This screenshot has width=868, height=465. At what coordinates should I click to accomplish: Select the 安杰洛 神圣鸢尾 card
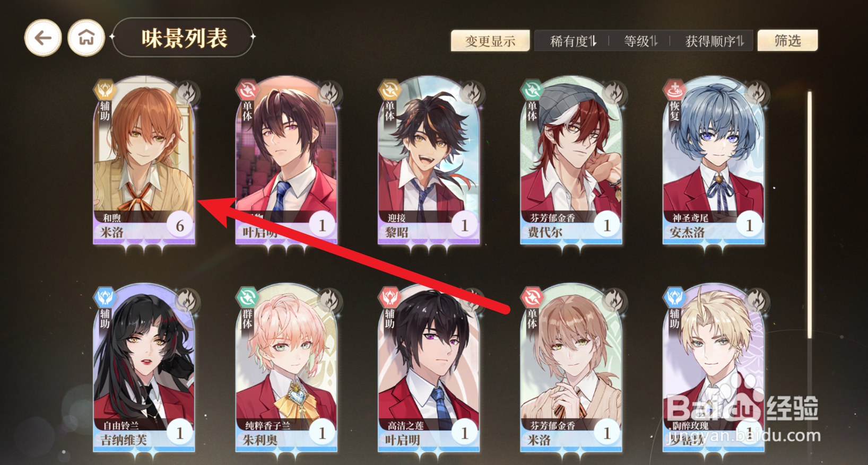[714, 161]
